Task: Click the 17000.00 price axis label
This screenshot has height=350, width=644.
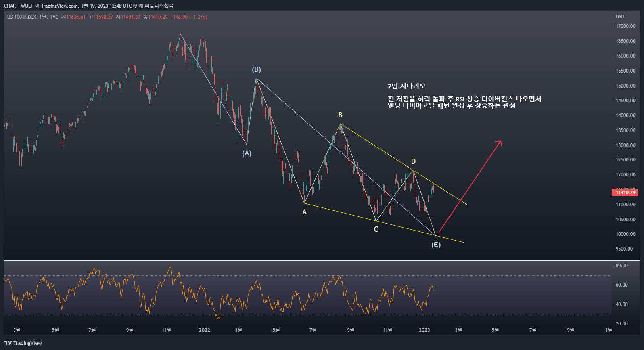Action: pos(625,26)
